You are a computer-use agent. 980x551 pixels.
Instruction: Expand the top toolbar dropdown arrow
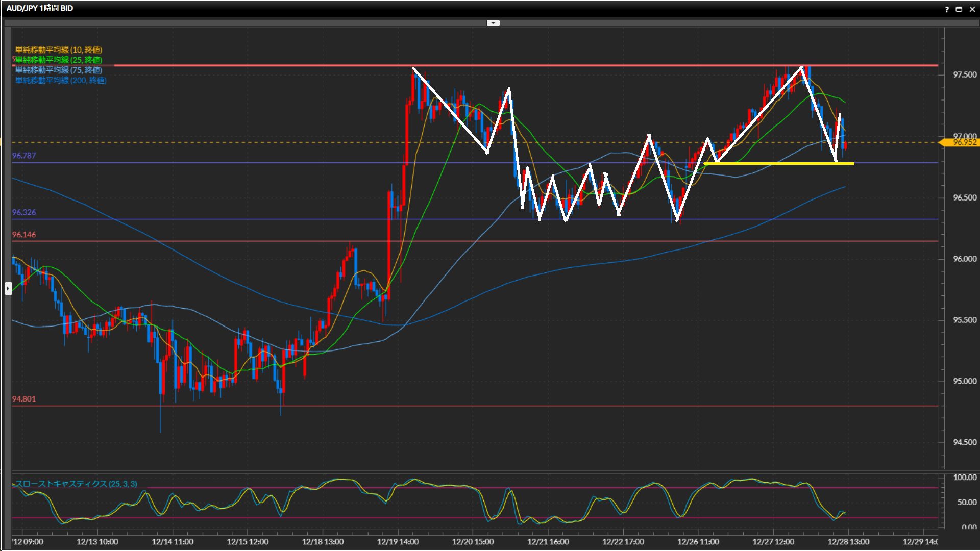493,23
